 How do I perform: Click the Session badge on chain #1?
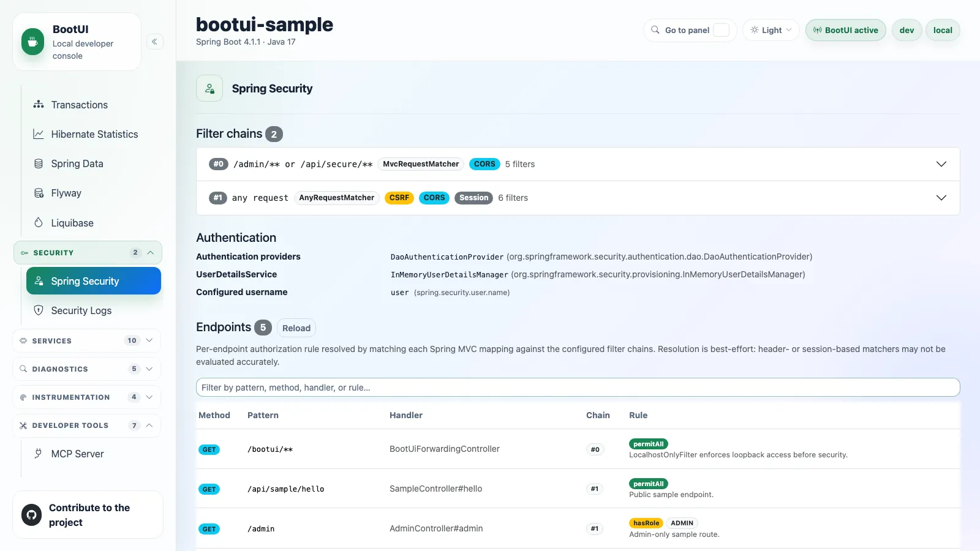click(474, 198)
